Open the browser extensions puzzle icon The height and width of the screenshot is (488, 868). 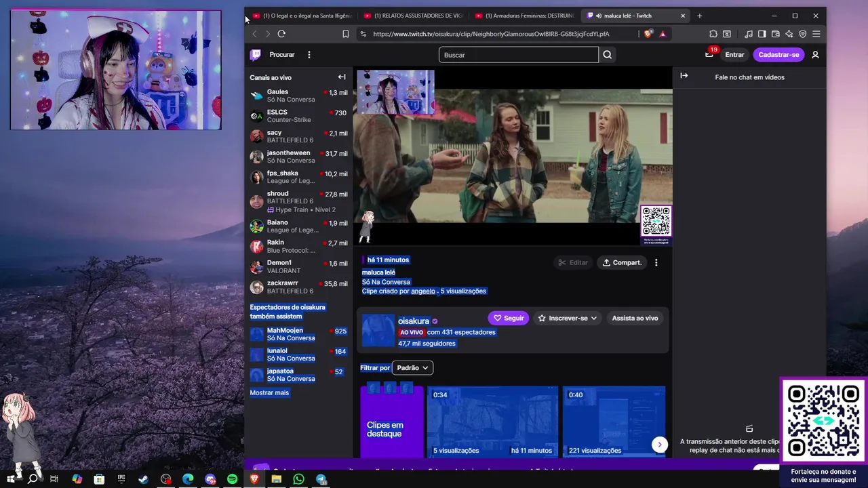coord(713,34)
